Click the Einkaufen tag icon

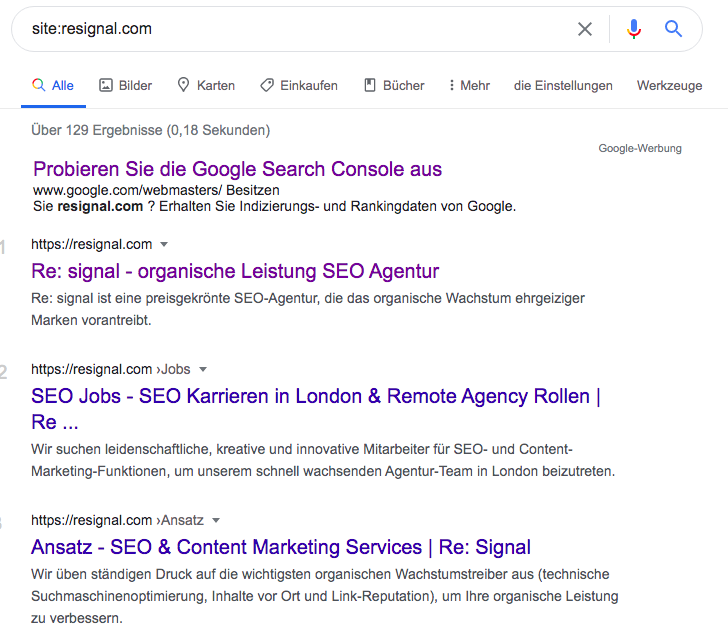pyautogui.click(x=266, y=85)
